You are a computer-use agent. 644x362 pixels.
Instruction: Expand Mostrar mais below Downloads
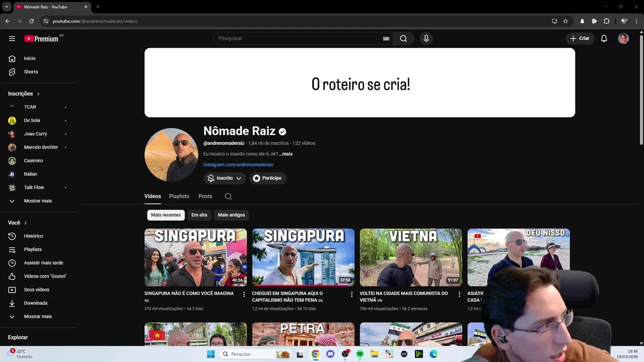coord(38,317)
